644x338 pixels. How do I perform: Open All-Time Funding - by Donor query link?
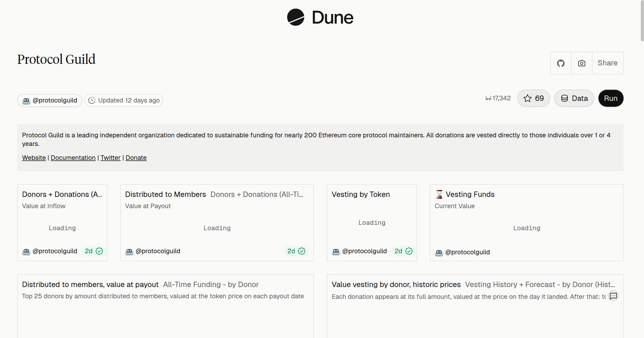211,284
